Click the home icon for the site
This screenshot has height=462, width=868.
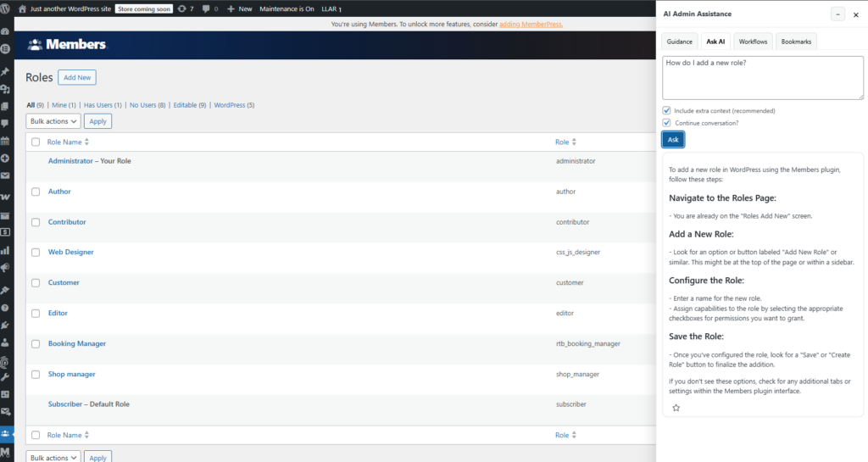click(x=22, y=8)
